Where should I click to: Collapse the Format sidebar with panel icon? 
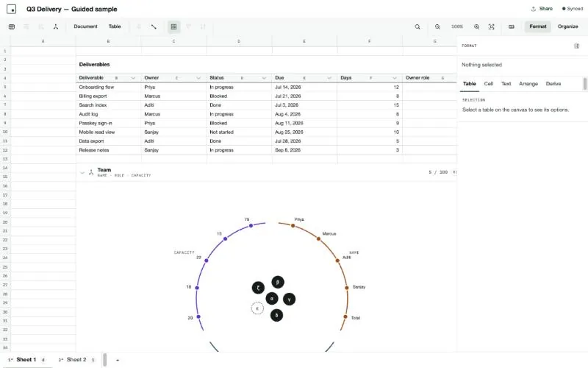(577, 46)
